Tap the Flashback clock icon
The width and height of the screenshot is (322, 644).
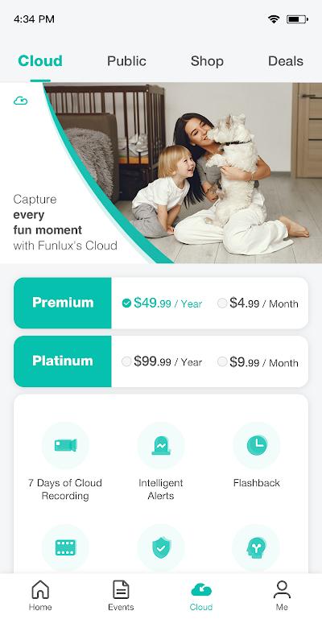257,445
